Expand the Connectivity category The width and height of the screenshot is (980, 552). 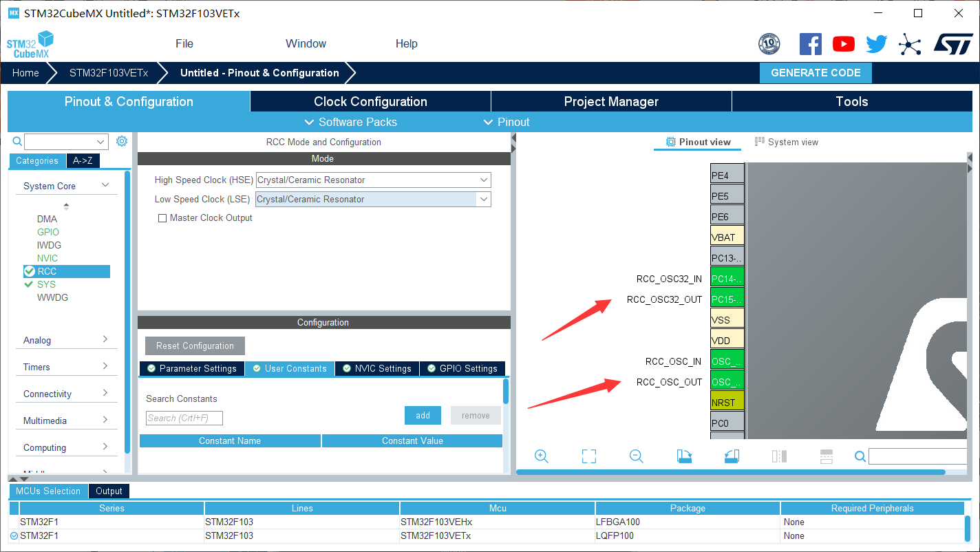(105, 393)
